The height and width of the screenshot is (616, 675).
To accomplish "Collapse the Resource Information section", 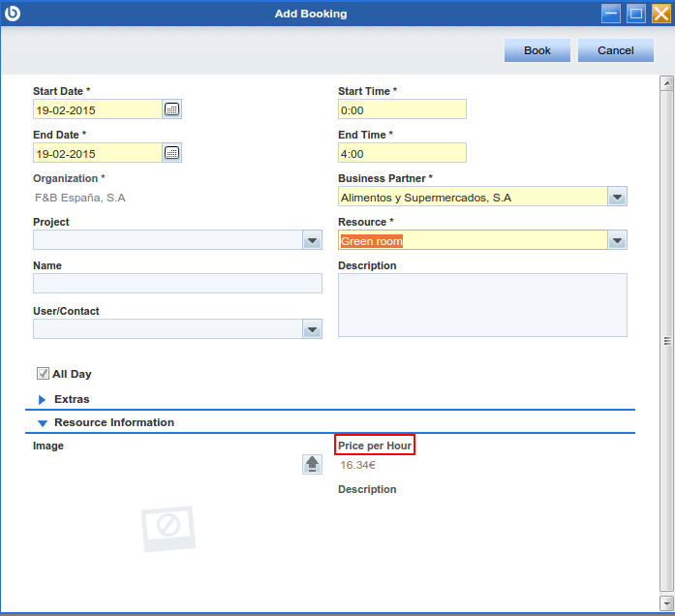I will click(42, 423).
